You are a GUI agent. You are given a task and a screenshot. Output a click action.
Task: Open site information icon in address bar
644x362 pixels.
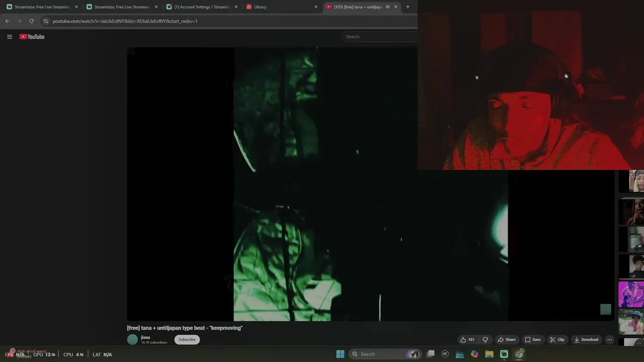(46, 21)
